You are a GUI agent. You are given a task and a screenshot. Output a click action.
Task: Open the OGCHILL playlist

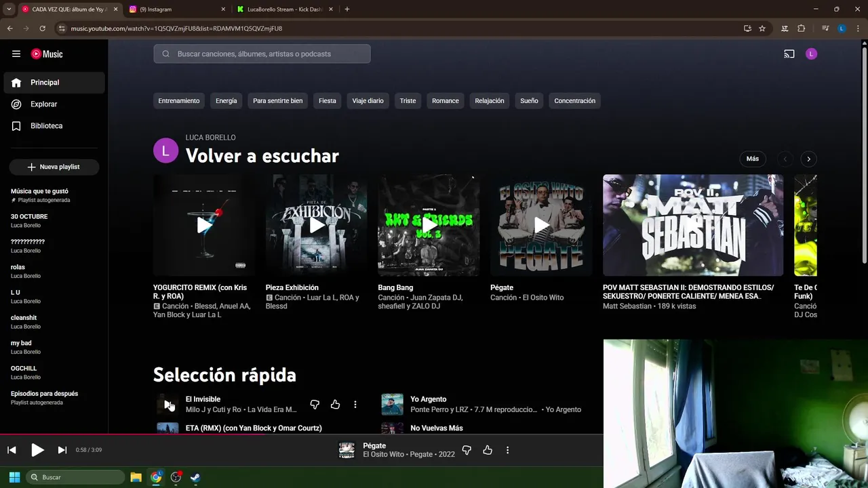(54, 373)
